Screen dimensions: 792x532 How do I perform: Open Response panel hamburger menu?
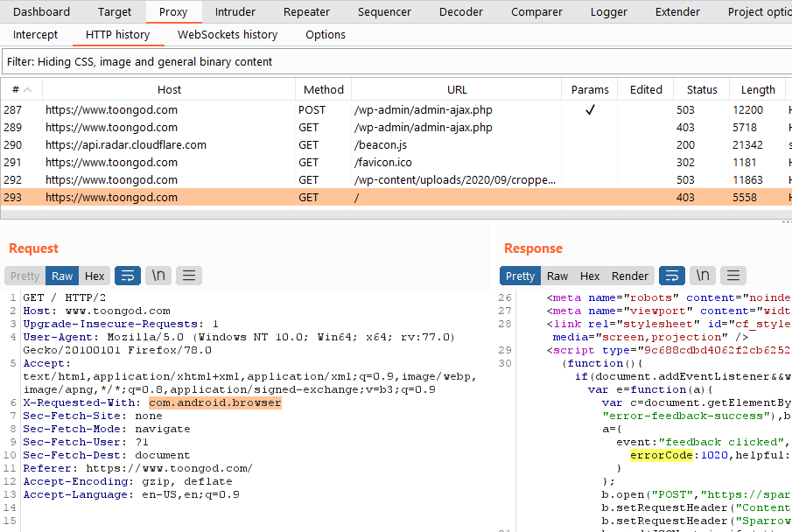(733, 276)
